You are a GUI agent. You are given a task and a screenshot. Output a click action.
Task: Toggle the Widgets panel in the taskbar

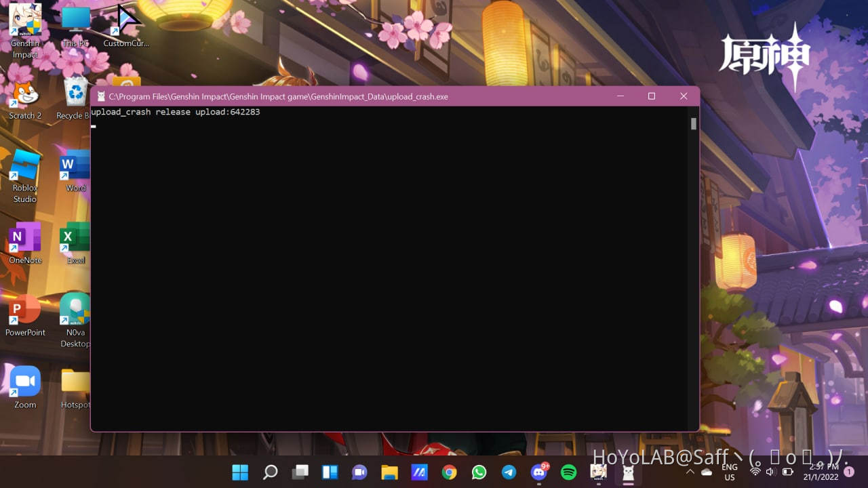330,472
